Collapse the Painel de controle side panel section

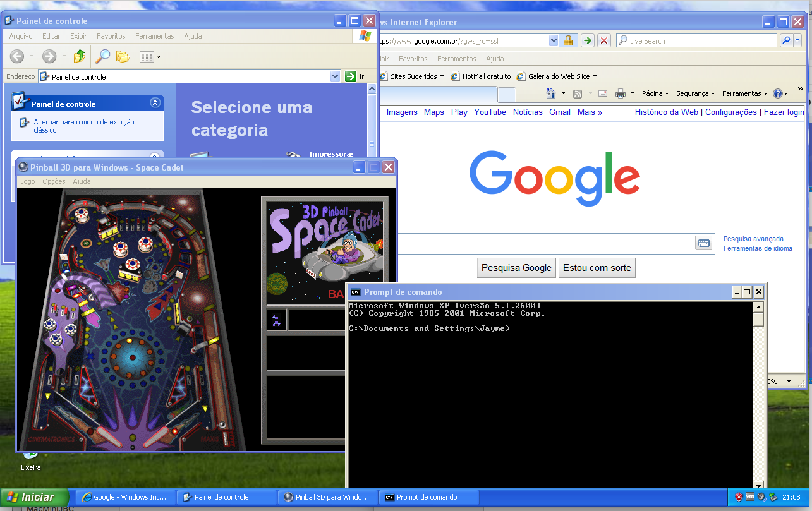point(155,103)
